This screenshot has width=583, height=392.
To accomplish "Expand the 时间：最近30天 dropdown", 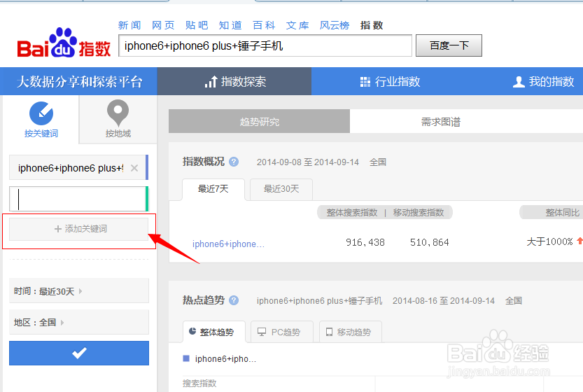I will pyautogui.click(x=79, y=290).
